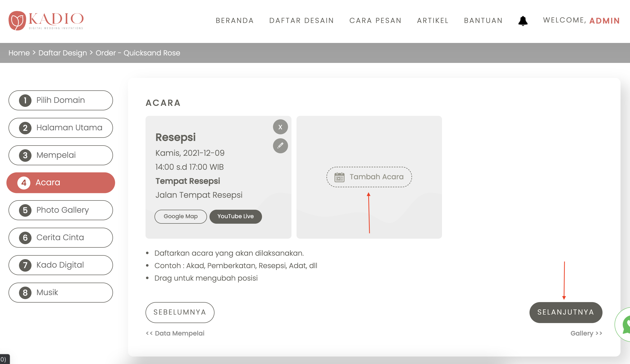The image size is (630, 364).
Task: Select step 6 Cerita Cinta
Action: click(61, 238)
